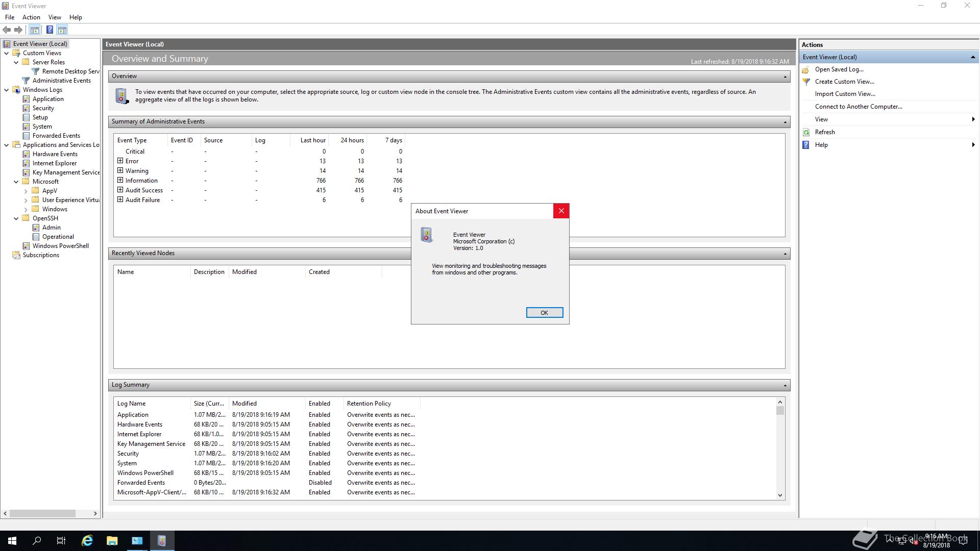980x551 pixels.
Task: Select Forwarded Events row in Log Summary
Action: coord(266,483)
